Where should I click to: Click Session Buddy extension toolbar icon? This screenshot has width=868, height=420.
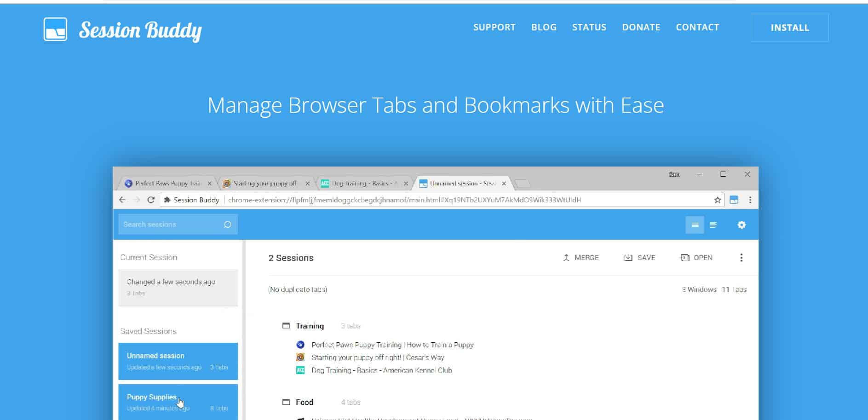(734, 200)
